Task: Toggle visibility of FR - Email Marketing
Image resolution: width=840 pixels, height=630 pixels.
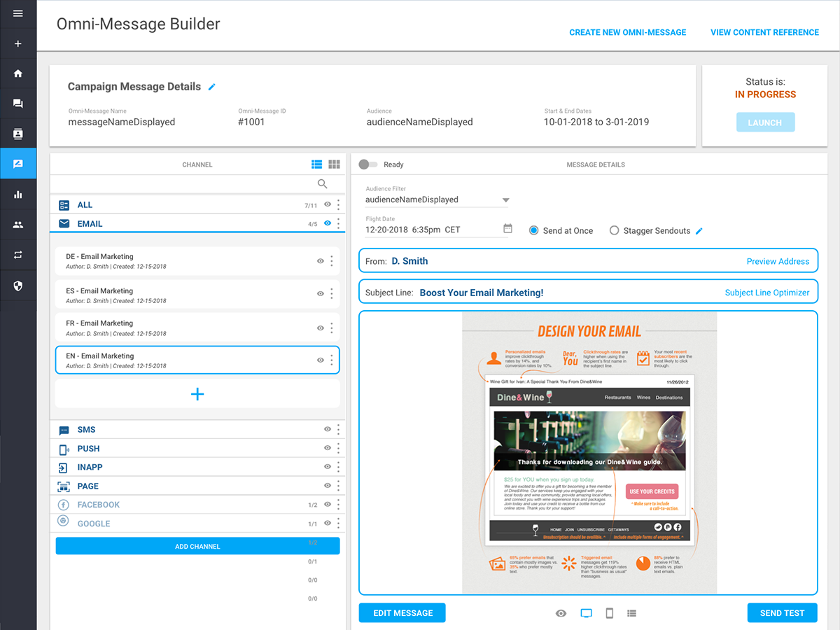Action: click(321, 328)
